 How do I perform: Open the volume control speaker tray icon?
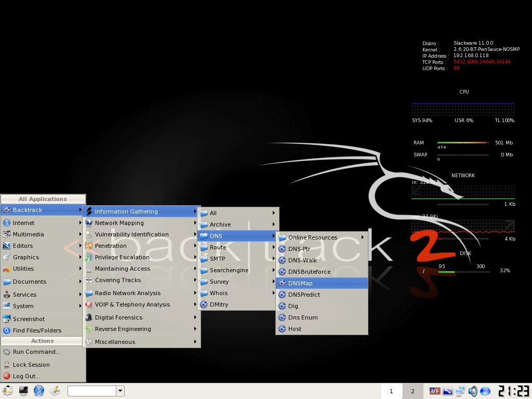pos(473,391)
